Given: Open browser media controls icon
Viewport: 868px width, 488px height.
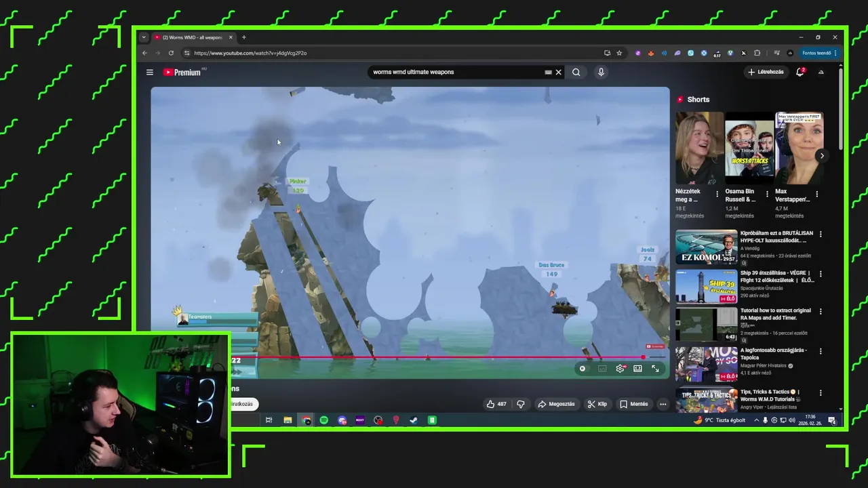Looking at the screenshot, I should [x=776, y=53].
